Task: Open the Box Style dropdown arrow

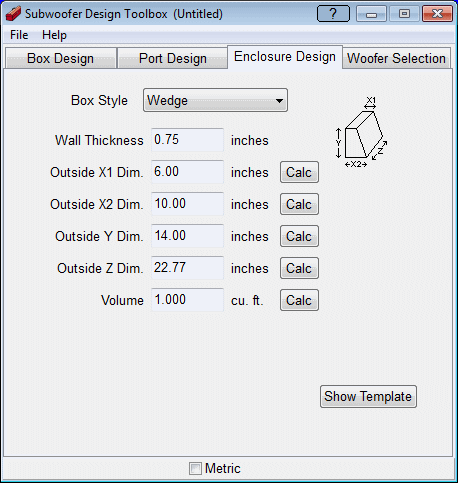Action: pyautogui.click(x=279, y=100)
